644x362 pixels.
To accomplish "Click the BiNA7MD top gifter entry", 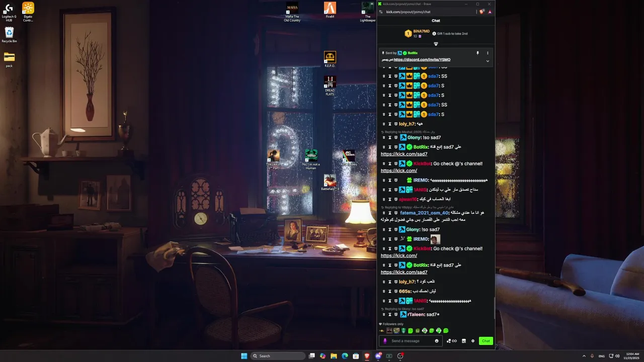I will (417, 34).
